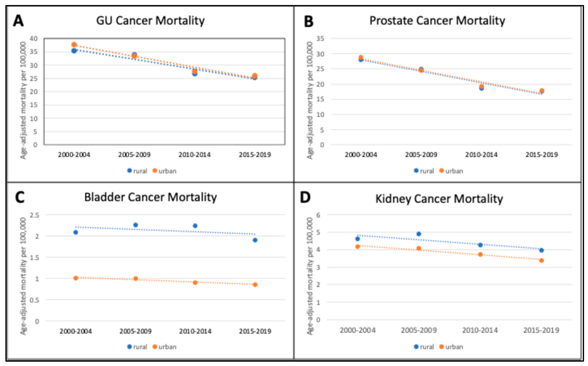This screenshot has width=588, height=366.
Task: Select urban legend dot in Prostate Cancer chart
Action: (x=442, y=171)
